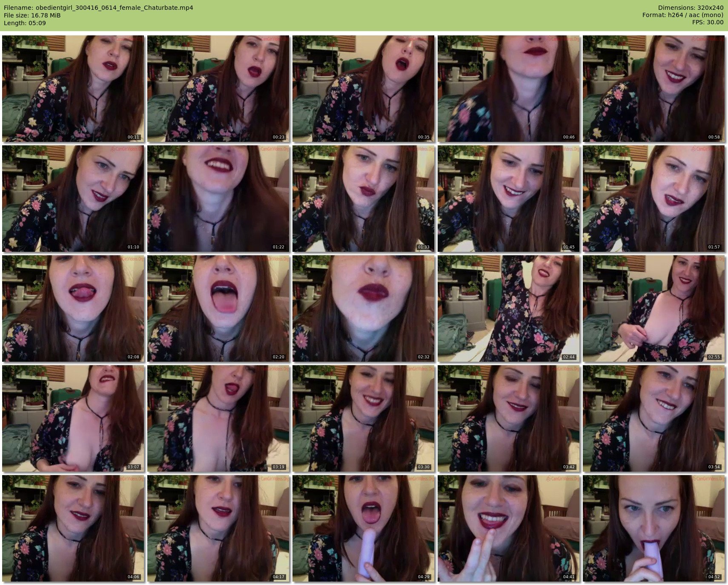Image resolution: width=728 pixels, height=585 pixels.
Task: Click the filename text in the header
Action: coord(98,8)
